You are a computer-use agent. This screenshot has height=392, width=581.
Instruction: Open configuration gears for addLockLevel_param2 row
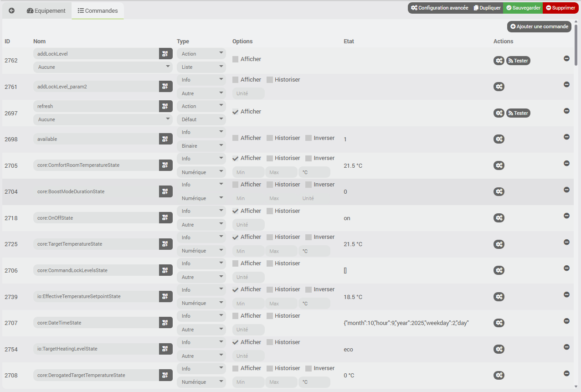[499, 87]
